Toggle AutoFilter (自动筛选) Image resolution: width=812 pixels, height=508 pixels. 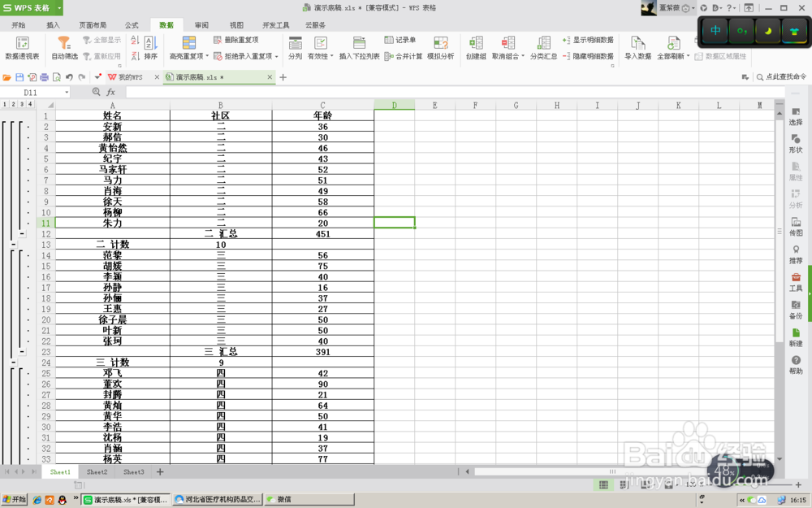64,48
